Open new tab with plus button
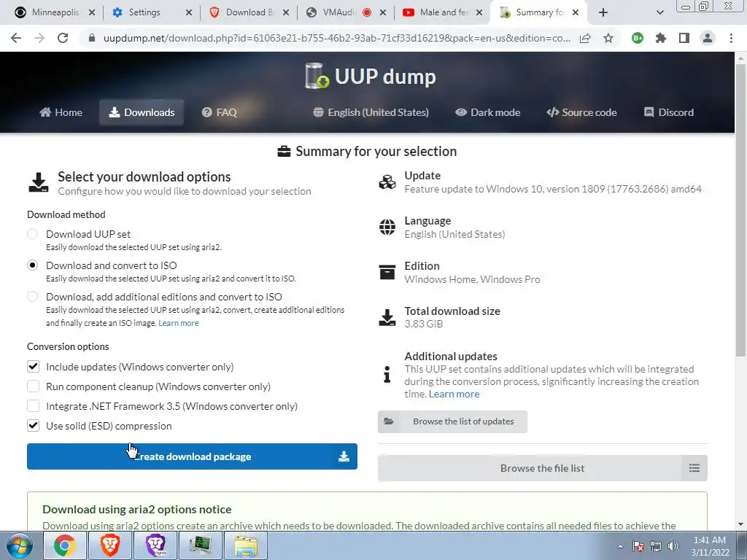The height and width of the screenshot is (560, 747). (x=603, y=12)
